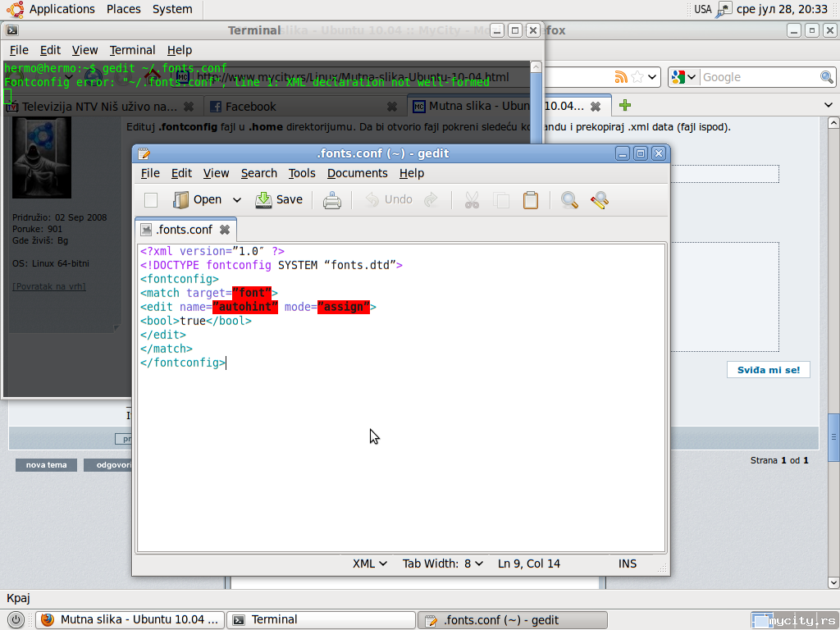Screen dimensions: 840x630
Task: Open Terminal window Edit menu
Action: click(50, 50)
